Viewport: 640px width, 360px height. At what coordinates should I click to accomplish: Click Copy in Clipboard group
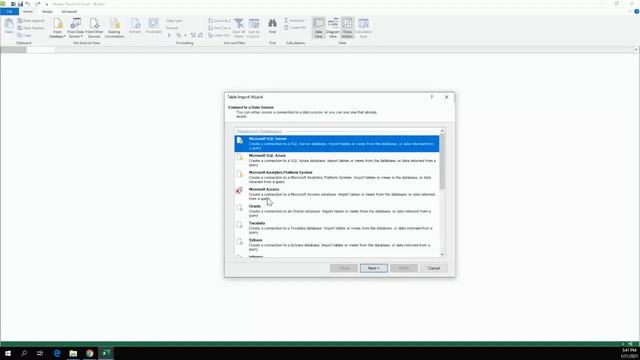pyautogui.click(x=24, y=36)
